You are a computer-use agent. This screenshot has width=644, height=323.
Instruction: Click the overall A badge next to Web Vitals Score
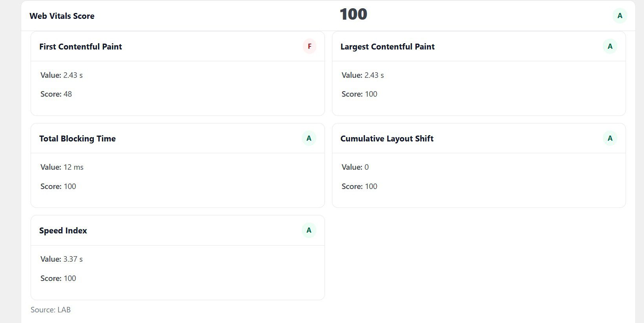pos(620,16)
